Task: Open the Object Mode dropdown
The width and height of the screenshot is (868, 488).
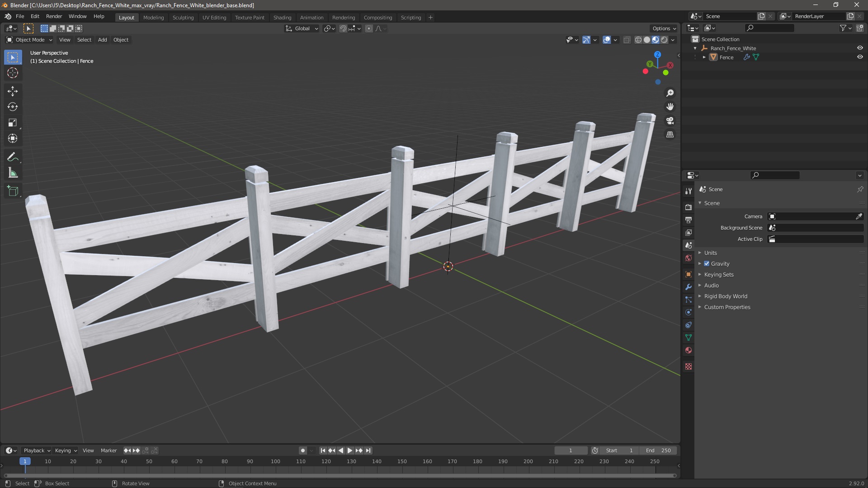Action: [x=29, y=40]
